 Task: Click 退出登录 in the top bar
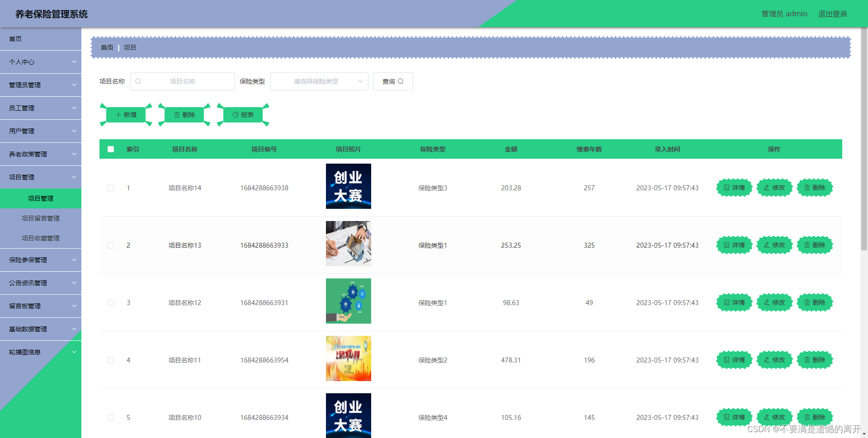[832, 14]
